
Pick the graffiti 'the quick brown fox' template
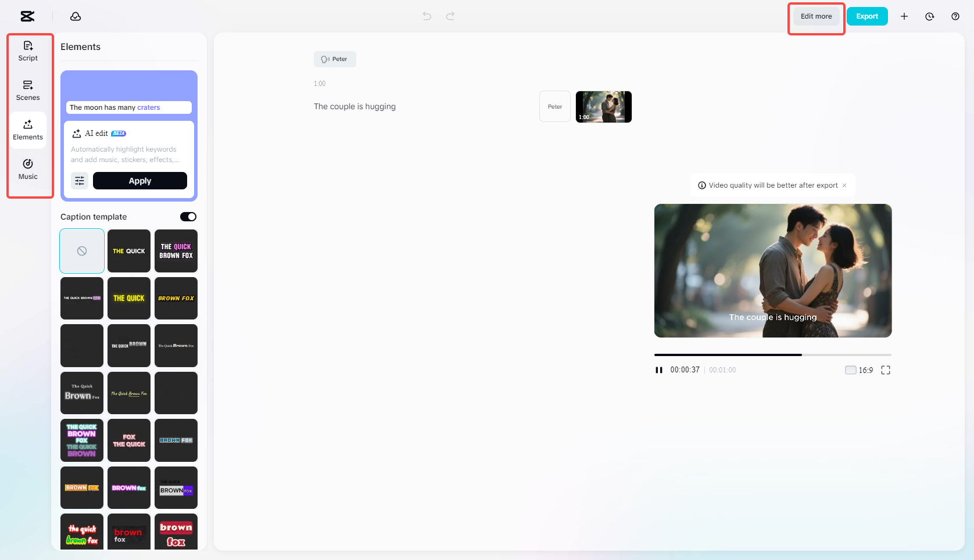(x=82, y=532)
